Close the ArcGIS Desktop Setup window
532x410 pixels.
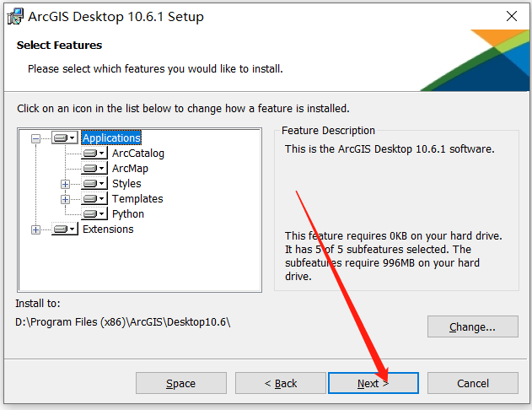(x=511, y=16)
